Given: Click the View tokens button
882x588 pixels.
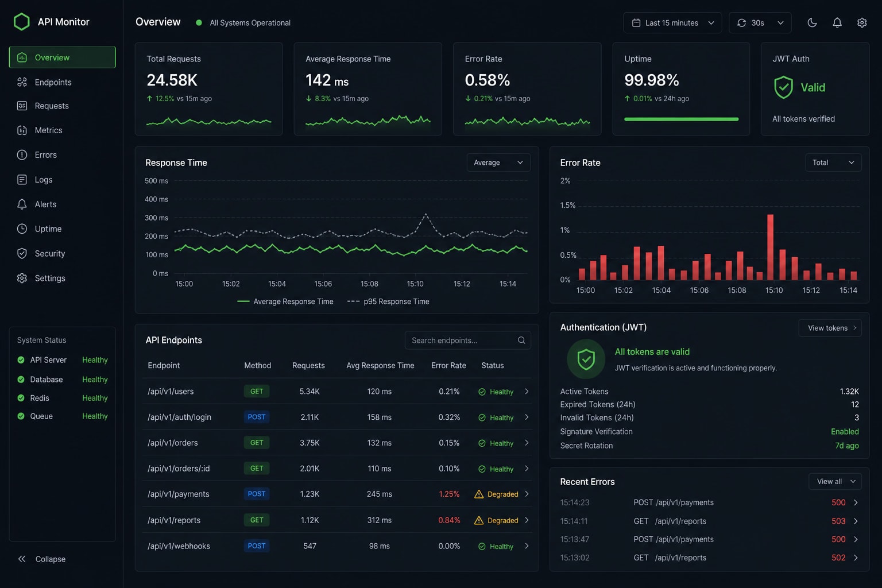Looking at the screenshot, I should (830, 328).
